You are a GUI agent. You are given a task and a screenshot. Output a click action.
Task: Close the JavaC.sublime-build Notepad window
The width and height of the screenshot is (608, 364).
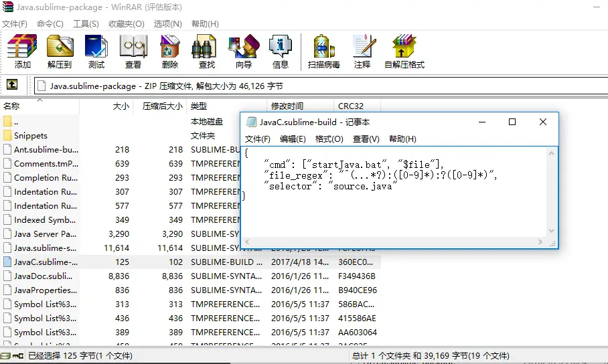(543, 122)
